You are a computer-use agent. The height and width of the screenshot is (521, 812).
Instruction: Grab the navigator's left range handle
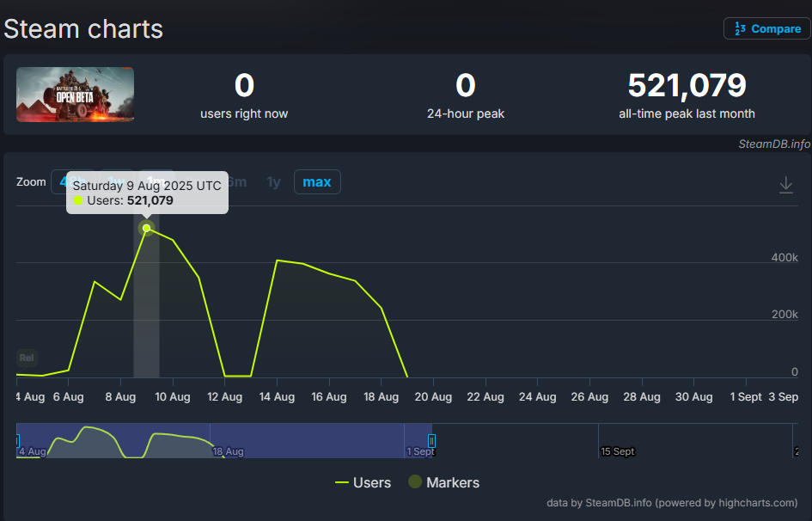(17, 440)
